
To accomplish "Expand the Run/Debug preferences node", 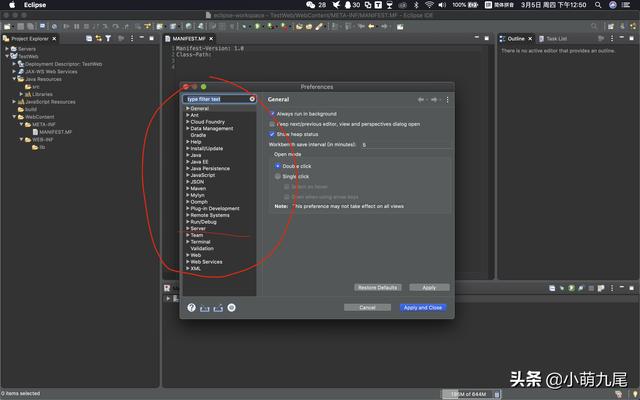I will point(188,222).
